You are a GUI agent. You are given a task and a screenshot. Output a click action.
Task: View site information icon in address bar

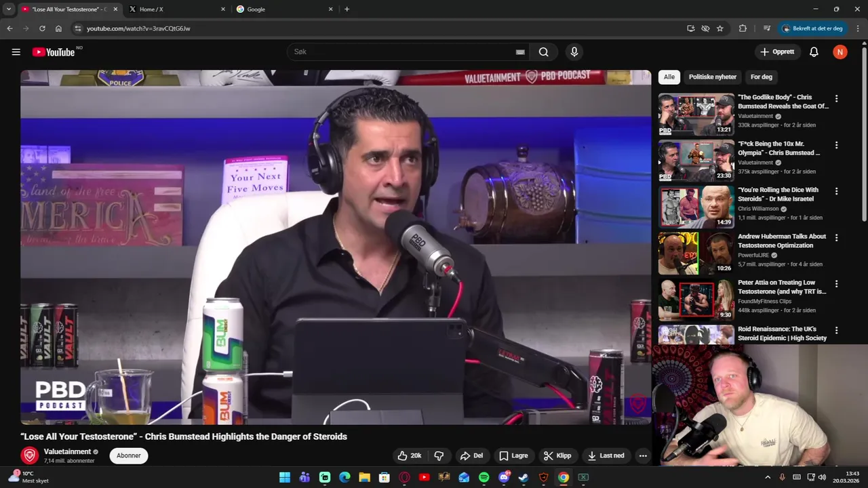78,28
